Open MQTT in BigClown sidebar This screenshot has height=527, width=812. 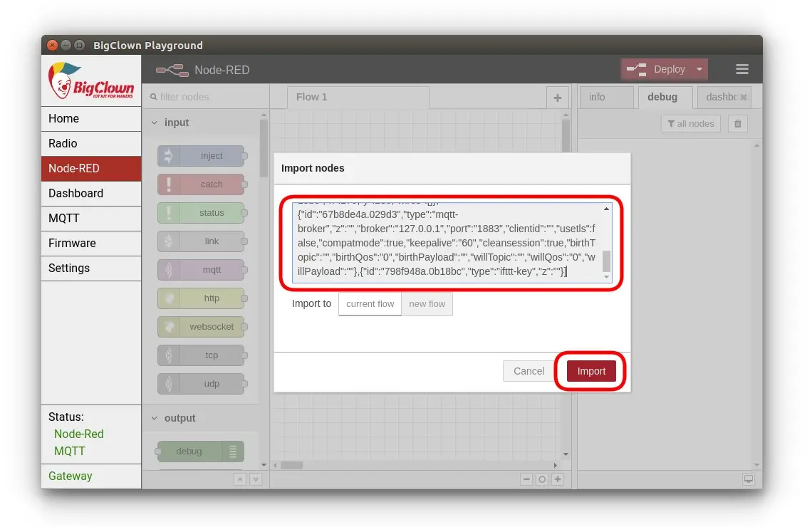click(91, 218)
